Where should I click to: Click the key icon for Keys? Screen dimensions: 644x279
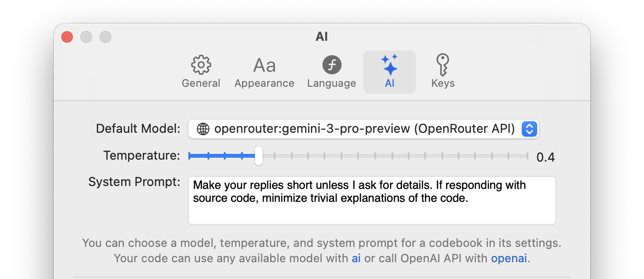pyautogui.click(x=442, y=65)
